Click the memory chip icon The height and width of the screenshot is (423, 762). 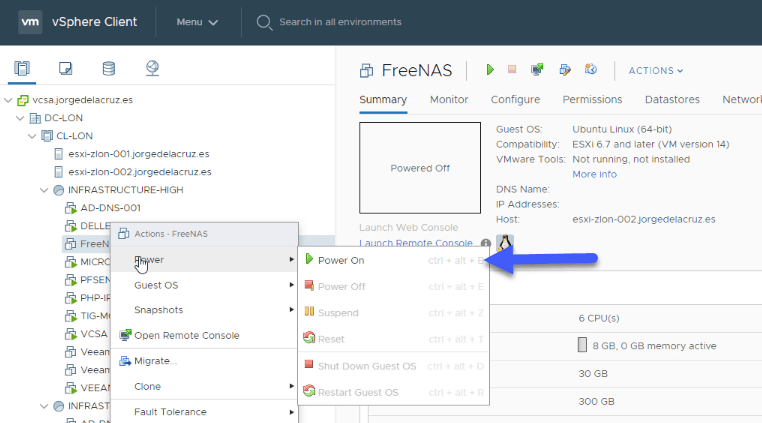click(582, 345)
